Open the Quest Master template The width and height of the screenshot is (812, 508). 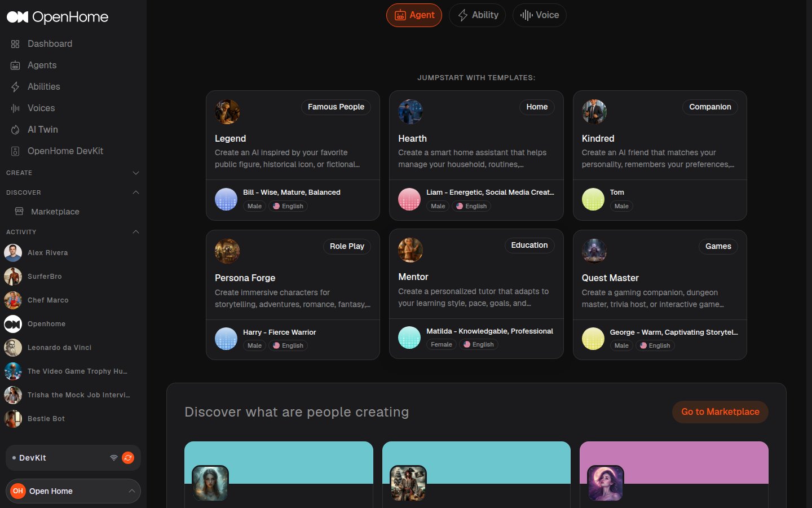[x=660, y=295]
